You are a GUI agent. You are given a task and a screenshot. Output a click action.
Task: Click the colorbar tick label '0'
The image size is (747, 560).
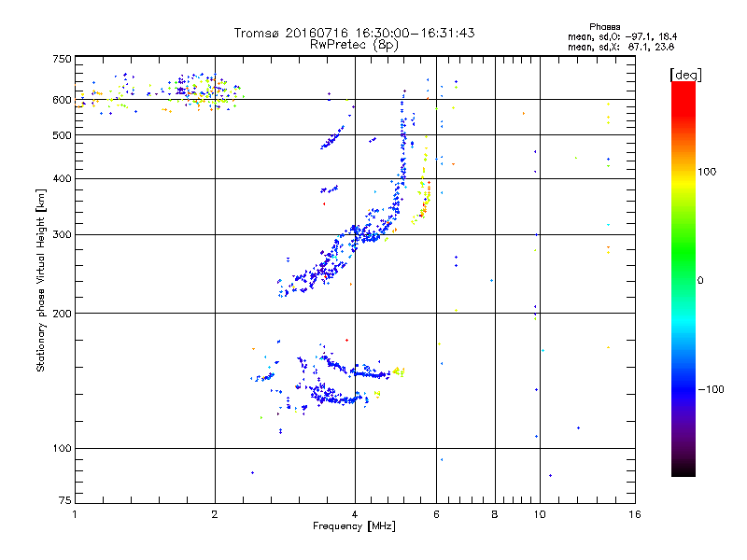pyautogui.click(x=700, y=280)
